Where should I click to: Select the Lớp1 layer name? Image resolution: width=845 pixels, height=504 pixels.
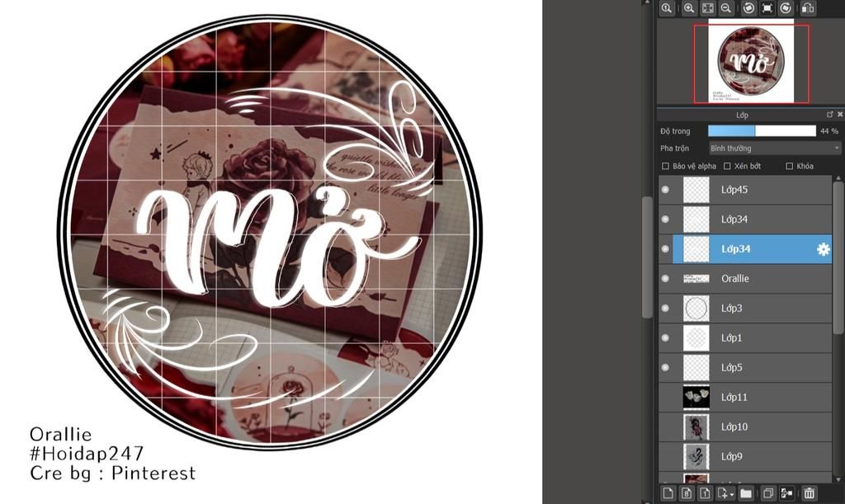(731, 337)
